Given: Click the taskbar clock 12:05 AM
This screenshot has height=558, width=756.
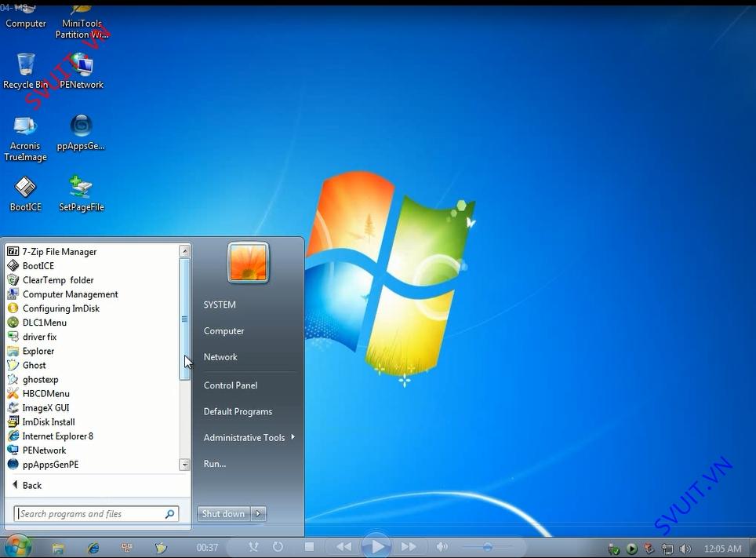Looking at the screenshot, I should coord(722,549).
